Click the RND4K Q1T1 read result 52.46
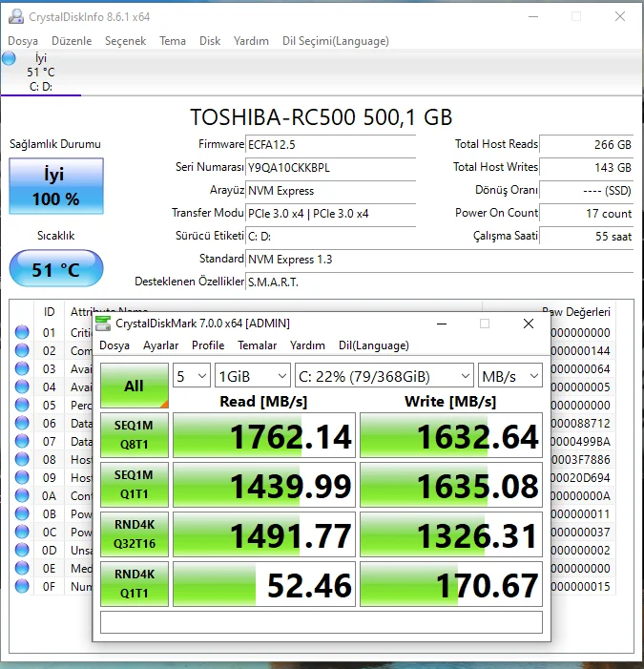 point(264,584)
